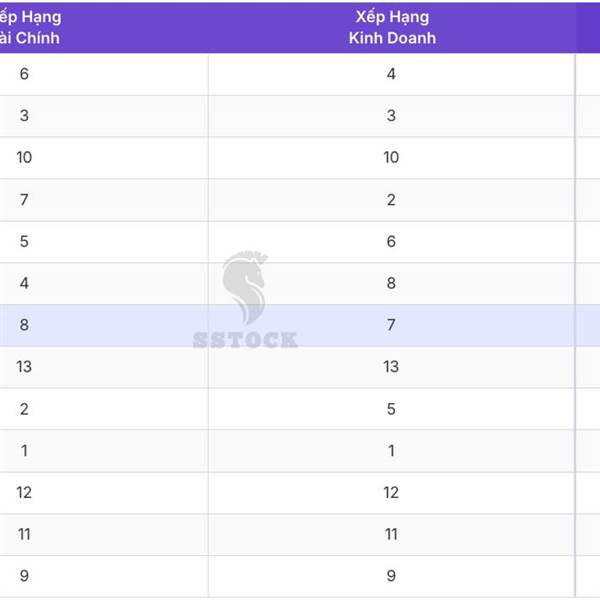
Task: Click value 10 in Tài Chính column
Action: (24, 157)
